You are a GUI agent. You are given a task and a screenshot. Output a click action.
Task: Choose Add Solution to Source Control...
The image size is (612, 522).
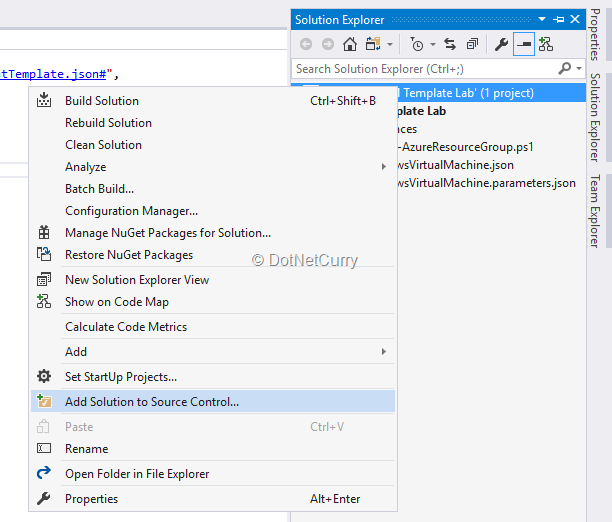pyautogui.click(x=213, y=402)
